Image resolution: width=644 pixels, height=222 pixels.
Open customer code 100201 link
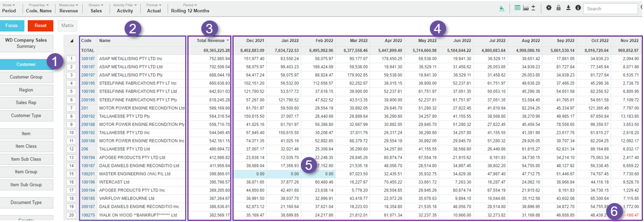point(88,174)
